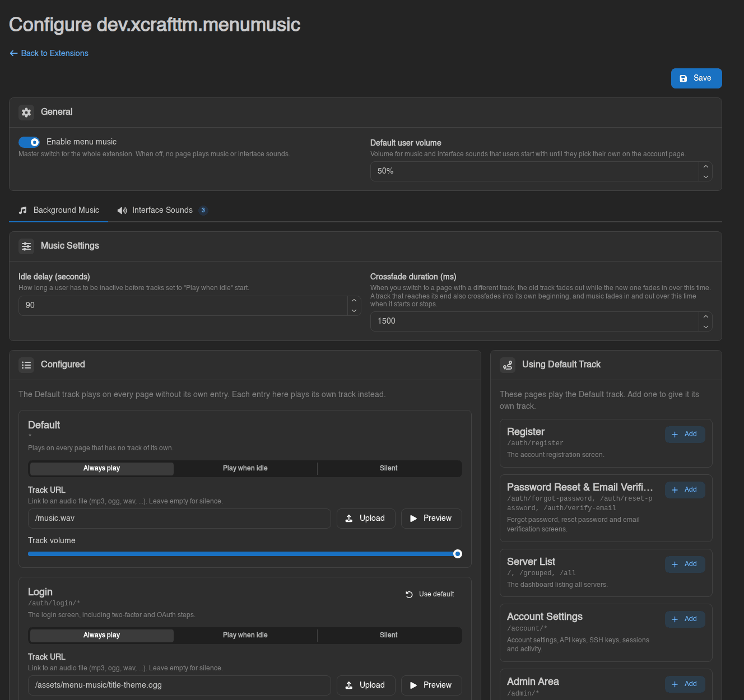This screenshot has height=700, width=744.
Task: Decrease Idle delay using the down arrow
Action: [354, 311]
